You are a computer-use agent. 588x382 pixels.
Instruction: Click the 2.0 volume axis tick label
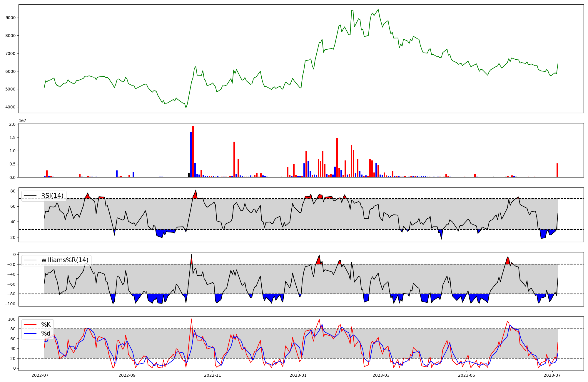12,125
